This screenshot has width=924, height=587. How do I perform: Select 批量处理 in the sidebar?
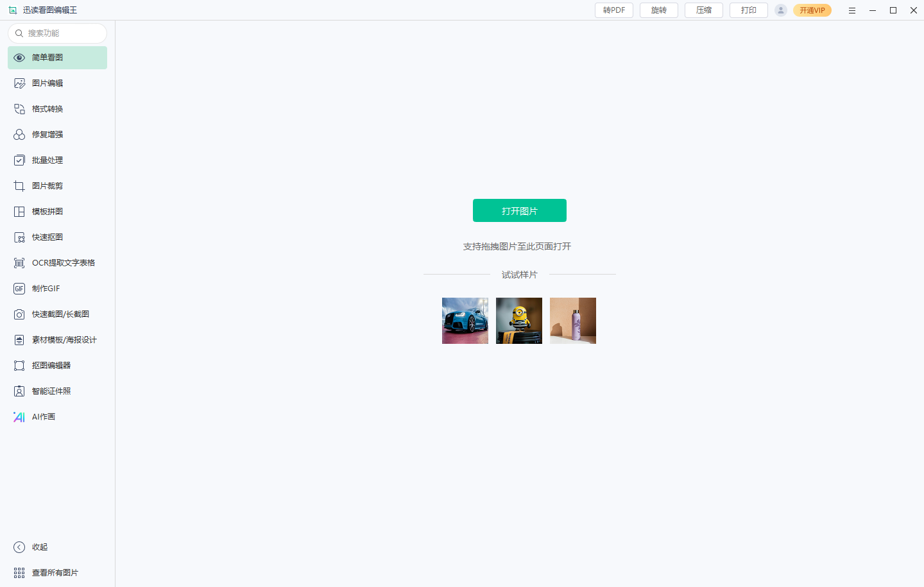point(57,160)
